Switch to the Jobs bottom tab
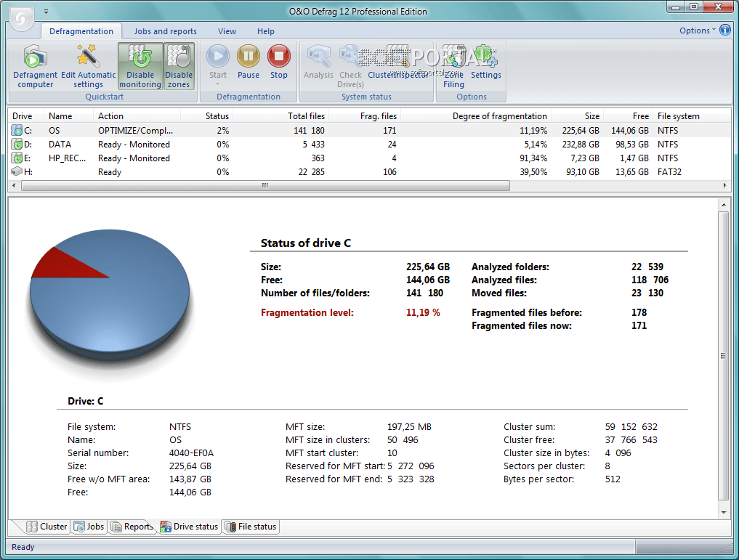Screen dimensions: 739x560 89,527
